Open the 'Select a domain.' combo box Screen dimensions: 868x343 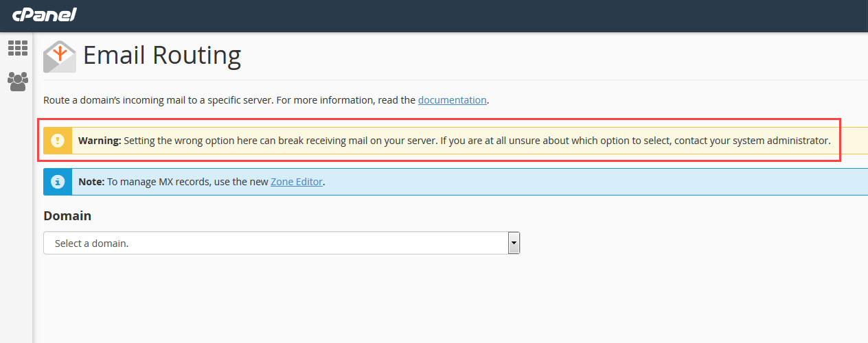(x=275, y=243)
